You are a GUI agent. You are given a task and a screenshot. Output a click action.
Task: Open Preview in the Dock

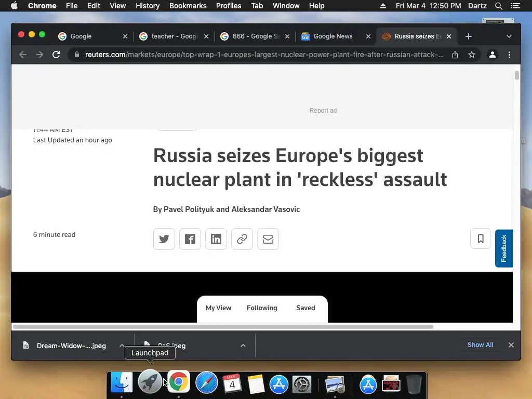335,384
